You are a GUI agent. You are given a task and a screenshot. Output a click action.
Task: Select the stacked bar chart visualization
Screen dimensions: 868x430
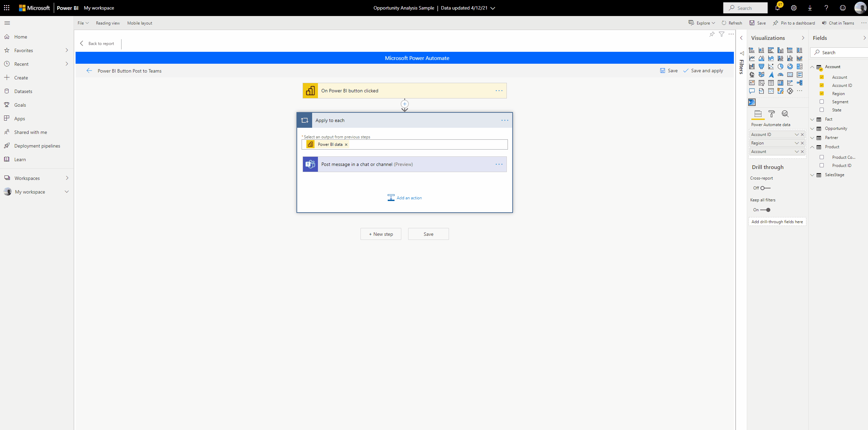pyautogui.click(x=752, y=50)
